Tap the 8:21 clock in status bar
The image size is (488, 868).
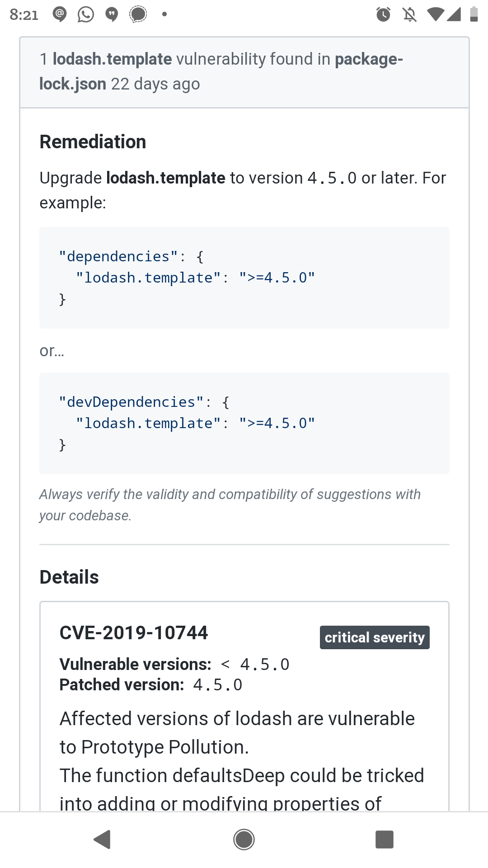tap(24, 15)
